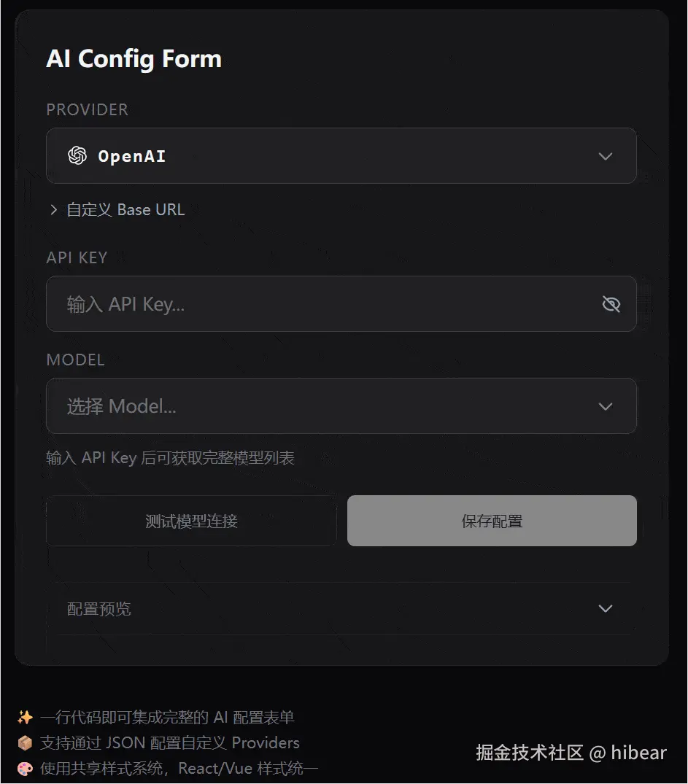
Task: Click the AI Config Form title
Action: pos(134,59)
